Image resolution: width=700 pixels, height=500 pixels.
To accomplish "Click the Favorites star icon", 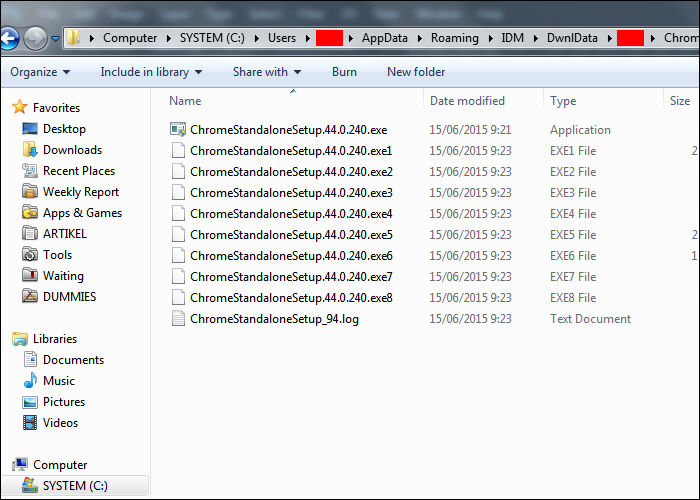I will 20,107.
